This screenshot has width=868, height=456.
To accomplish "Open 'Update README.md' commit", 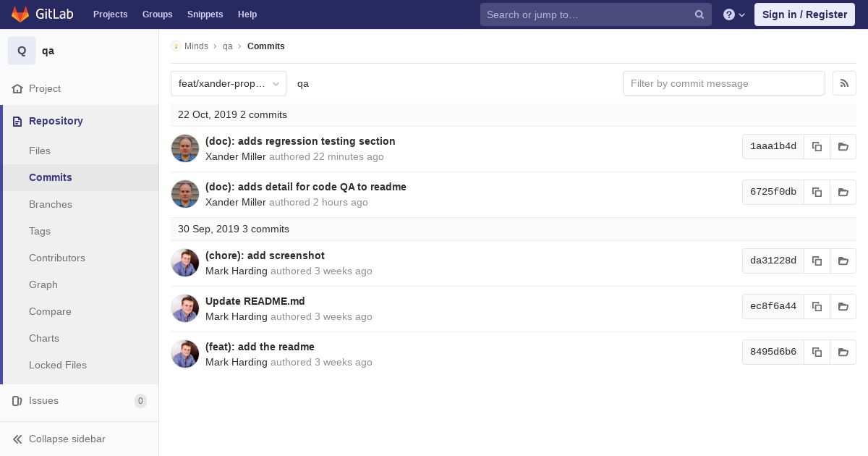I will point(255,301).
